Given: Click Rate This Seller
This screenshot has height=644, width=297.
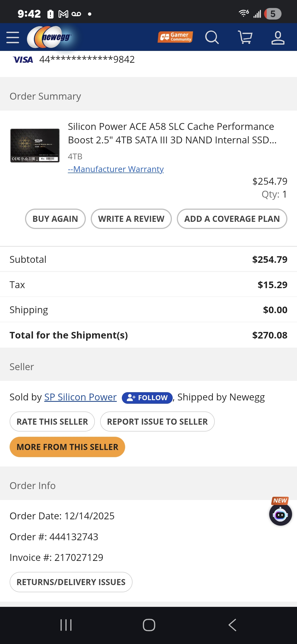Looking at the screenshot, I should 52,422.
